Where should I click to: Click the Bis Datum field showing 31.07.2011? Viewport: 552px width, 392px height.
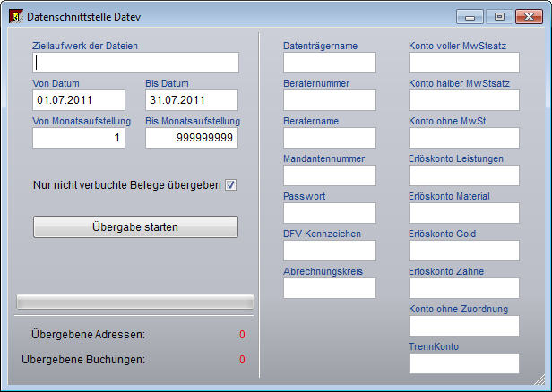[x=192, y=100]
